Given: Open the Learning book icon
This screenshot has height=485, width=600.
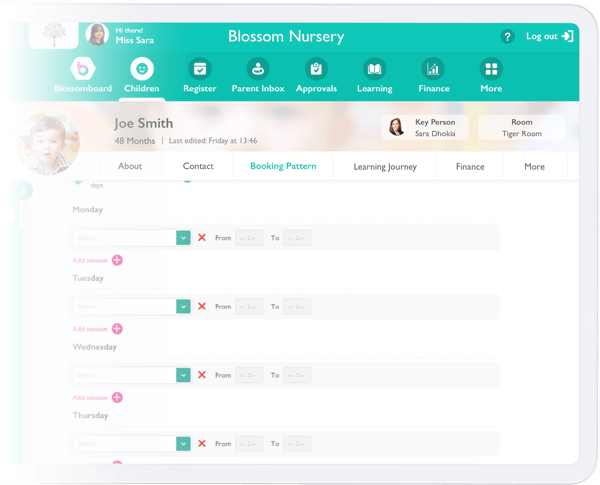Looking at the screenshot, I should tap(375, 69).
